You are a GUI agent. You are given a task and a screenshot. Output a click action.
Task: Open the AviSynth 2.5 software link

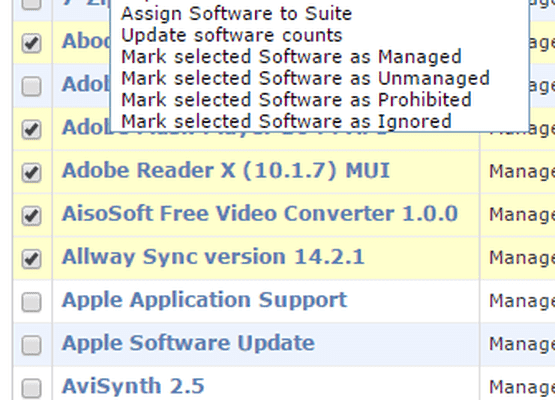[x=133, y=386]
